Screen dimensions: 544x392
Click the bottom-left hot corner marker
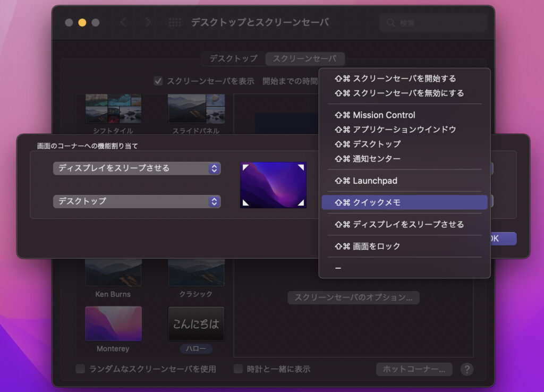pyautogui.click(x=245, y=202)
